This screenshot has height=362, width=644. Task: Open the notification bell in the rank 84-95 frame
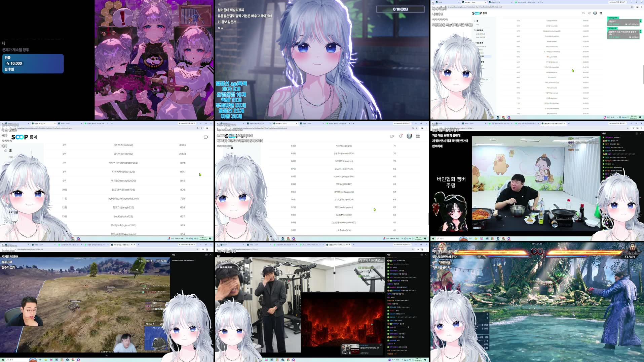(401, 136)
